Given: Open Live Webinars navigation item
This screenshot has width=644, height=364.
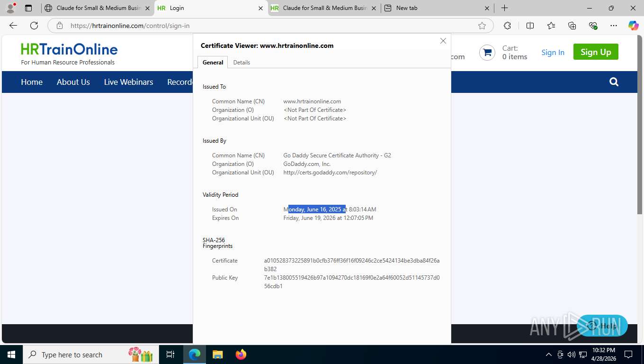Looking at the screenshot, I should click(x=128, y=82).
